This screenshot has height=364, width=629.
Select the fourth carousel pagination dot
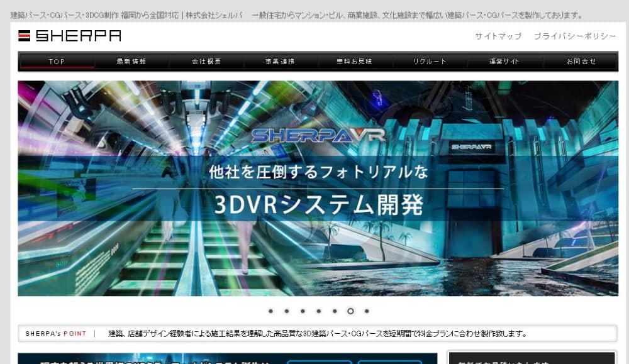pos(318,311)
